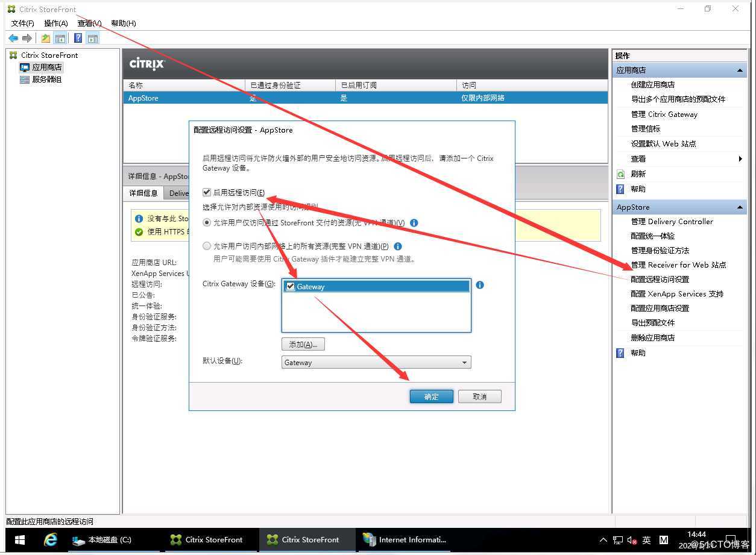Click the 名称 column header
The width and height of the screenshot is (756, 555).
[x=184, y=86]
